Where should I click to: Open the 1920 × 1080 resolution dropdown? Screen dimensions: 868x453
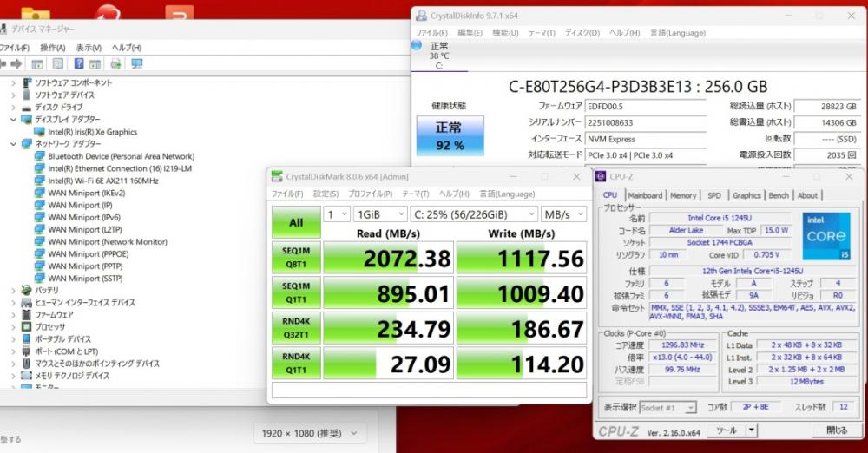click(x=310, y=433)
